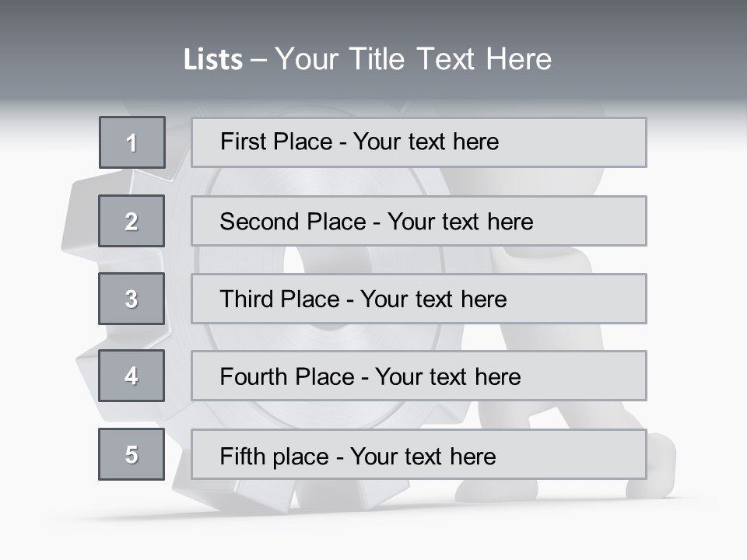
Task: Click the bold word Lists in title
Action: pyautogui.click(x=213, y=60)
